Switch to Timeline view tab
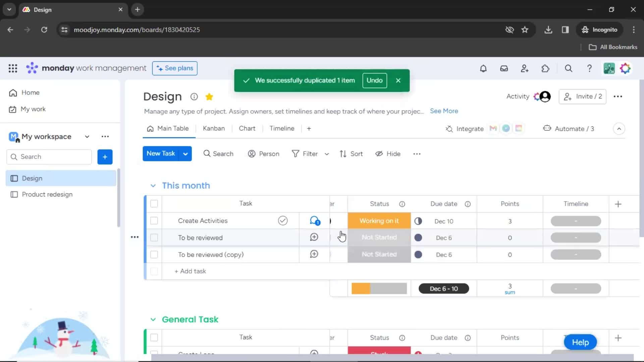Image resolution: width=644 pixels, height=362 pixels. 282,129
